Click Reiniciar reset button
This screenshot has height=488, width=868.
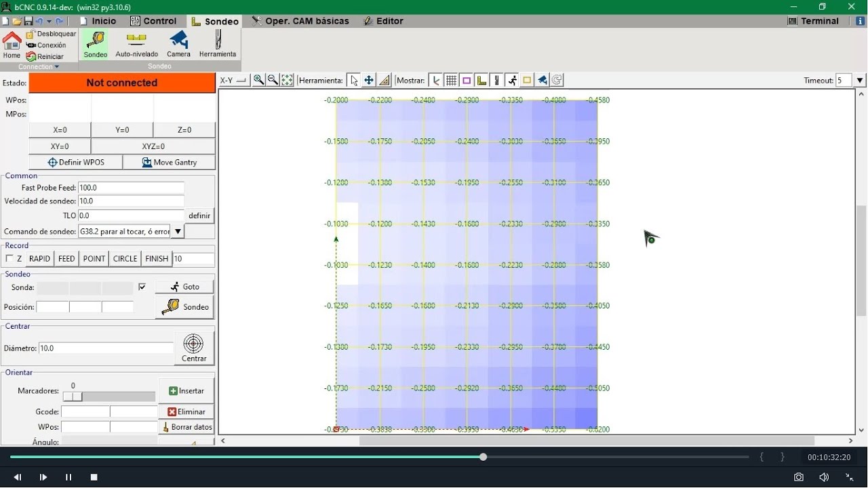tap(45, 56)
